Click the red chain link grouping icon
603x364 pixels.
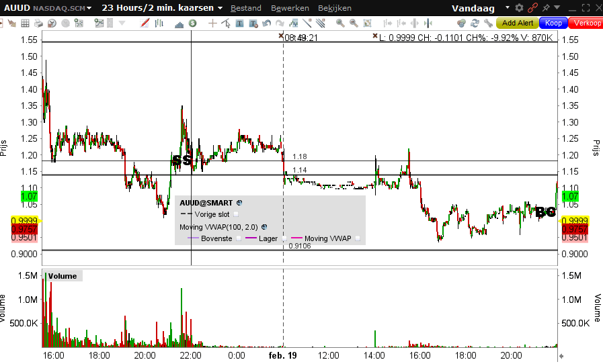(532, 7)
